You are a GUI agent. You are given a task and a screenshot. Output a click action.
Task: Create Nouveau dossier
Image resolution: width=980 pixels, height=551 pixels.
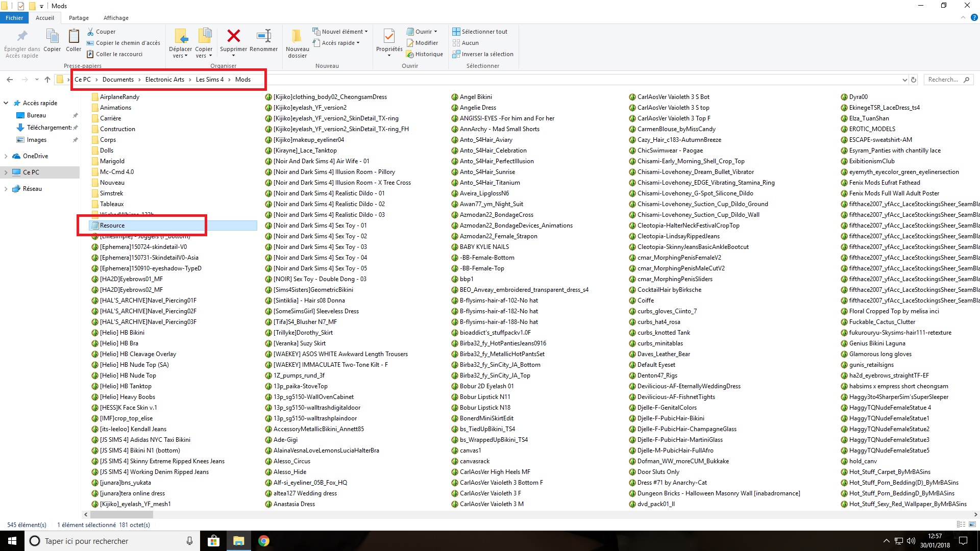coord(297,44)
